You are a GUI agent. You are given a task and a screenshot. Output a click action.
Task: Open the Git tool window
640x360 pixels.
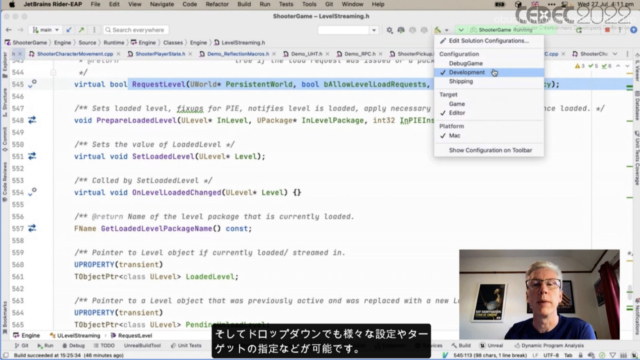22,346
